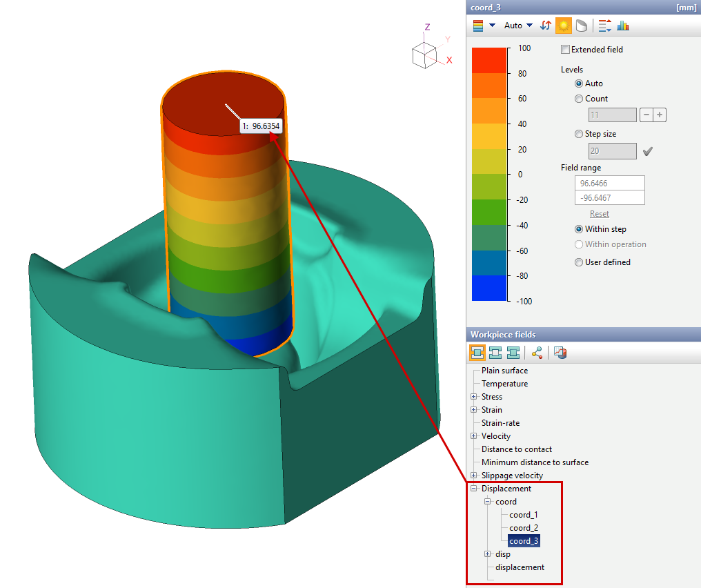The image size is (701, 588).
Task: Toggle the sun lighting icon
Action: pos(564,26)
